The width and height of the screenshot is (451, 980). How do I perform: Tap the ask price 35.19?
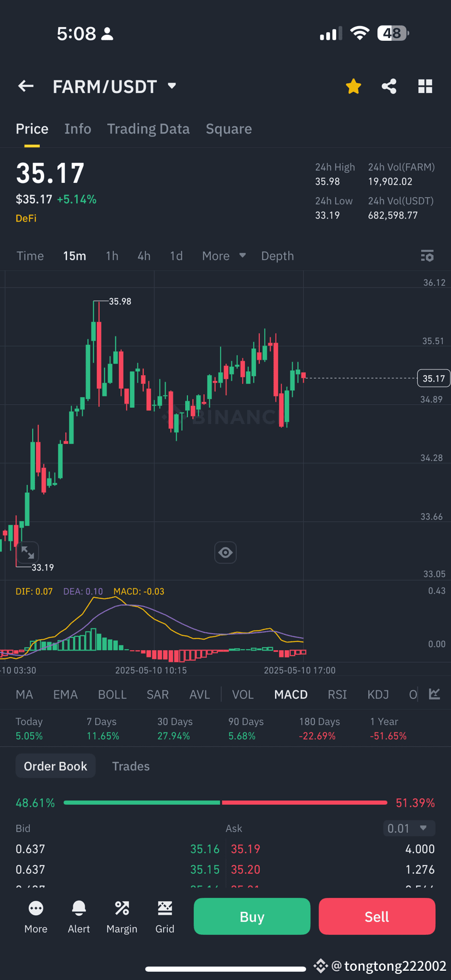[x=246, y=849]
